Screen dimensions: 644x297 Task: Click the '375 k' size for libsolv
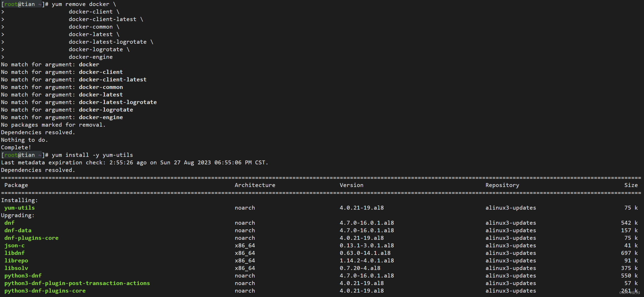[x=629, y=268]
